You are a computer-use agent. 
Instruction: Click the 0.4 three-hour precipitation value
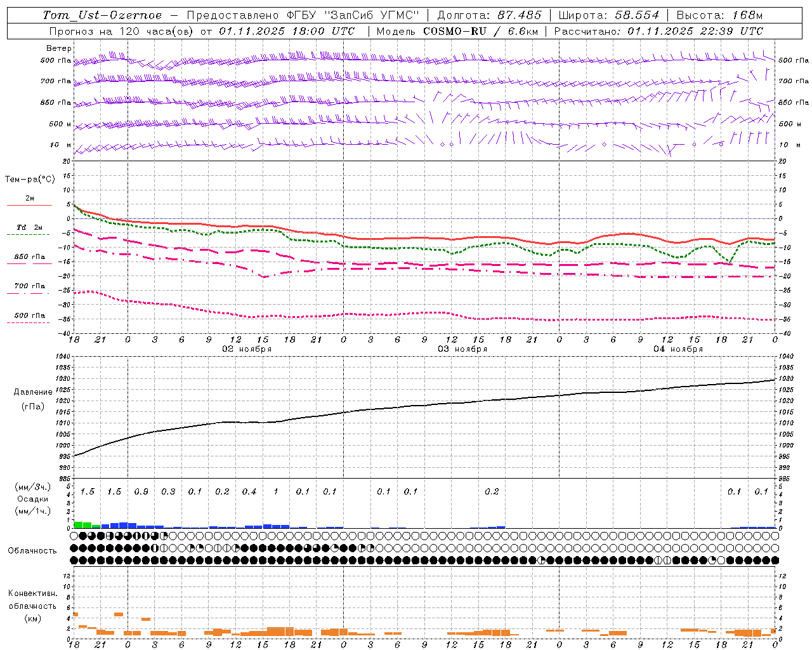249,492
